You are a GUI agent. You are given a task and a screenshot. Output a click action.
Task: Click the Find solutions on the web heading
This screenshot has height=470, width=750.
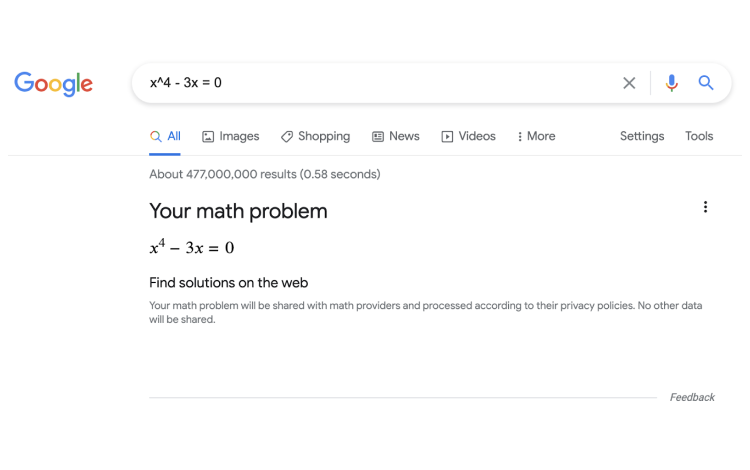(229, 283)
